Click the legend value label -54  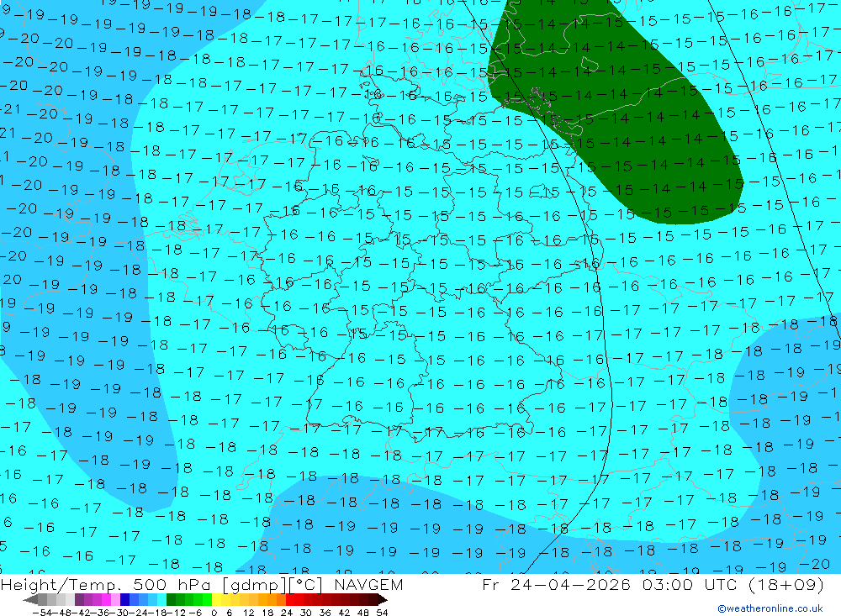(42, 613)
